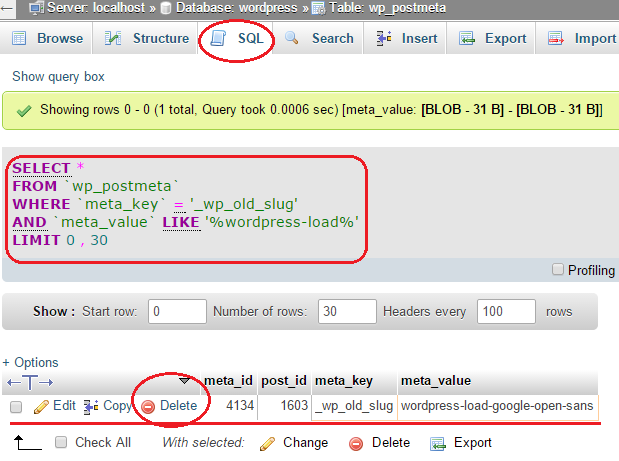Enable the Profiling checkbox
Screen dimensions: 619x461
pos(559,270)
